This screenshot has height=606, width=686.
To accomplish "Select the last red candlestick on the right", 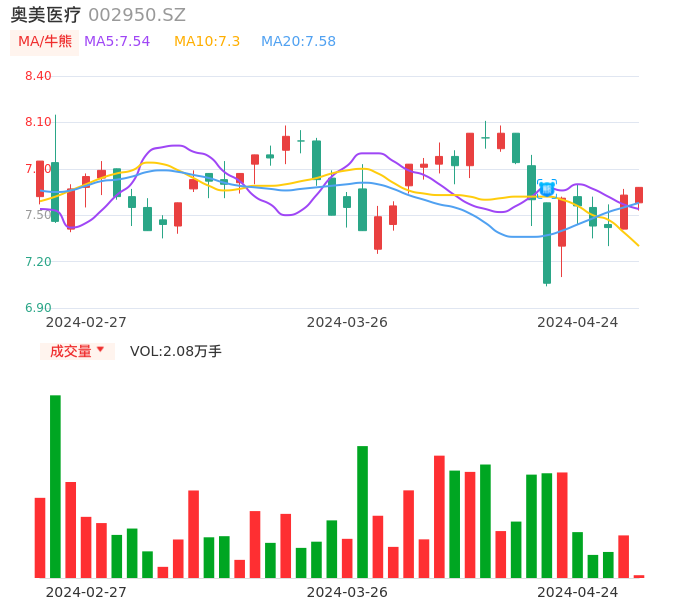I will (x=639, y=195).
